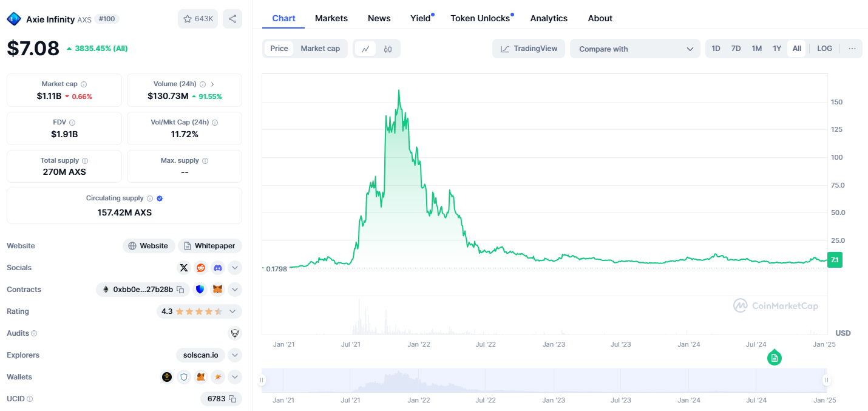
Task: Click the Binance wallet icon in Wallets row
Action: pyautogui.click(x=167, y=377)
